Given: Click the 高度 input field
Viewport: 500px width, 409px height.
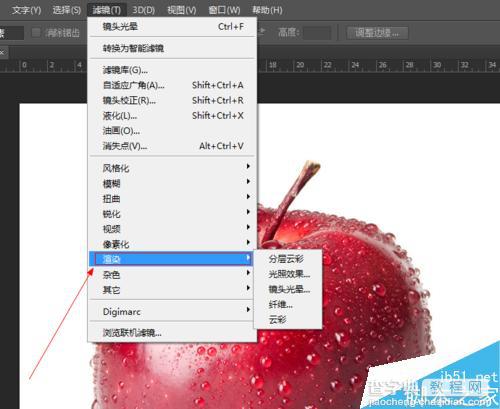Looking at the screenshot, I should click(x=317, y=33).
